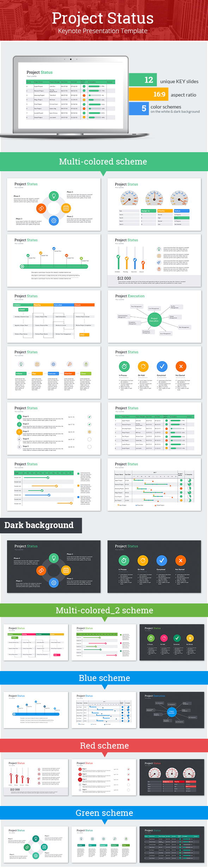The image size is (208, 868).
Task: Click the green play icon on timeline slide
Action: [x=23, y=266]
